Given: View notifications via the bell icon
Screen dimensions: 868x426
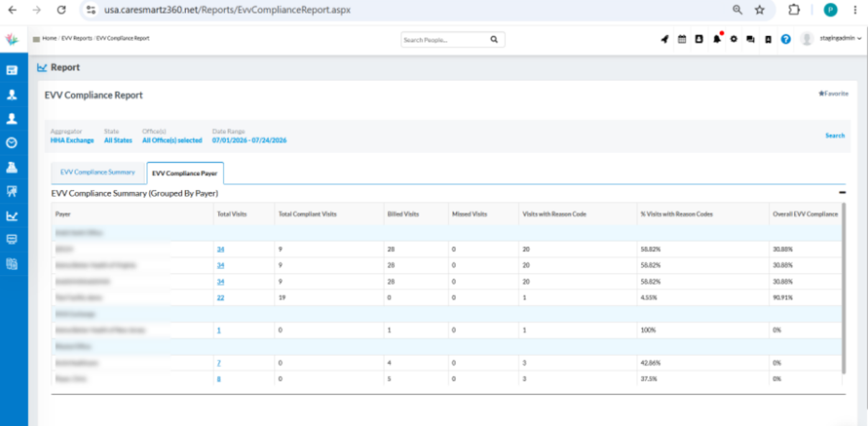Looking at the screenshot, I should [x=717, y=39].
